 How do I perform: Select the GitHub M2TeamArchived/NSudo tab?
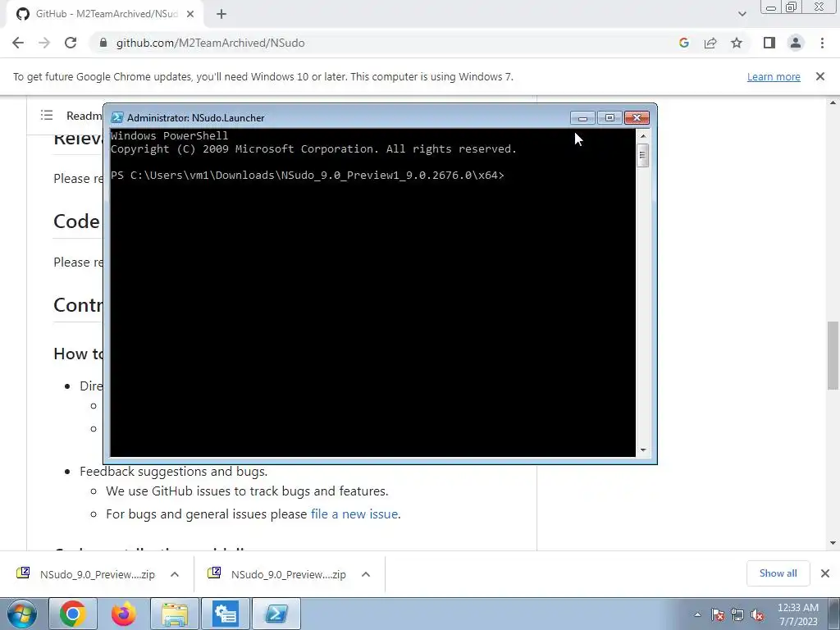tap(104, 15)
